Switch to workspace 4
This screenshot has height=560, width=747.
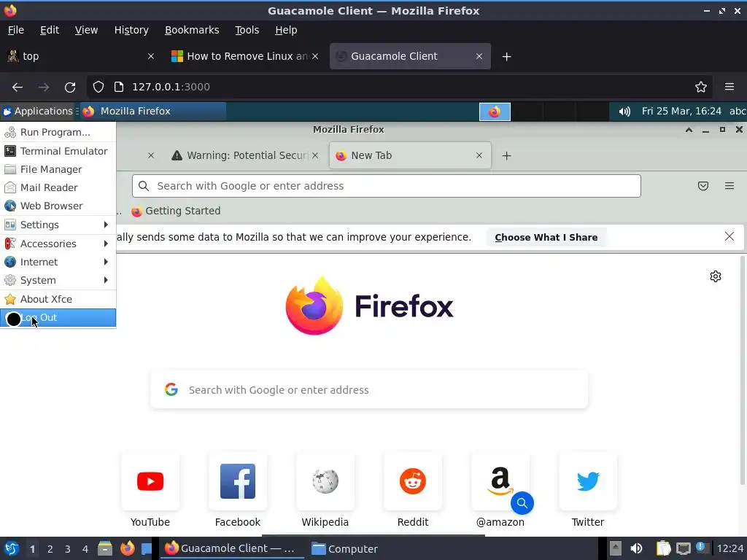click(x=85, y=549)
